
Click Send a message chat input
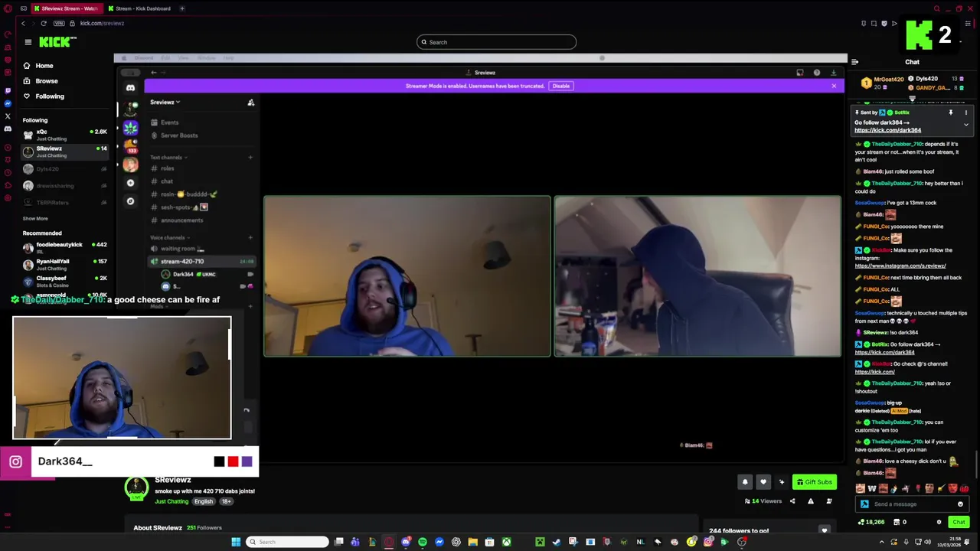click(x=911, y=504)
